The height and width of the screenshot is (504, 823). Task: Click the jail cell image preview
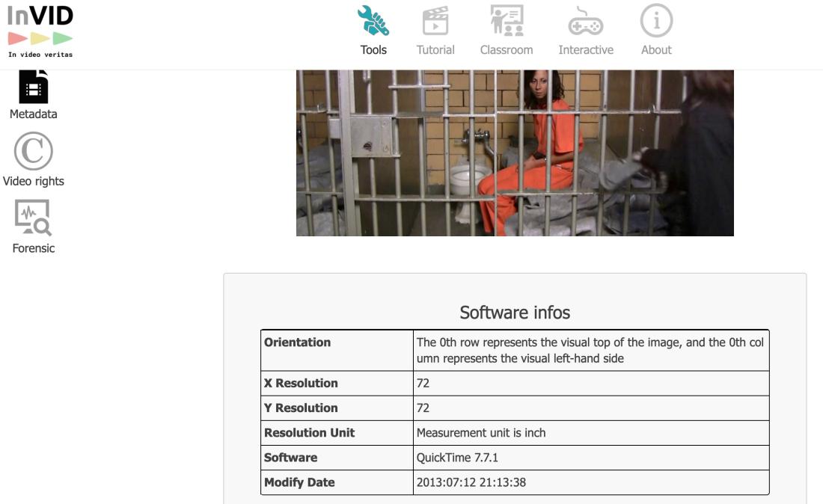pos(515,153)
